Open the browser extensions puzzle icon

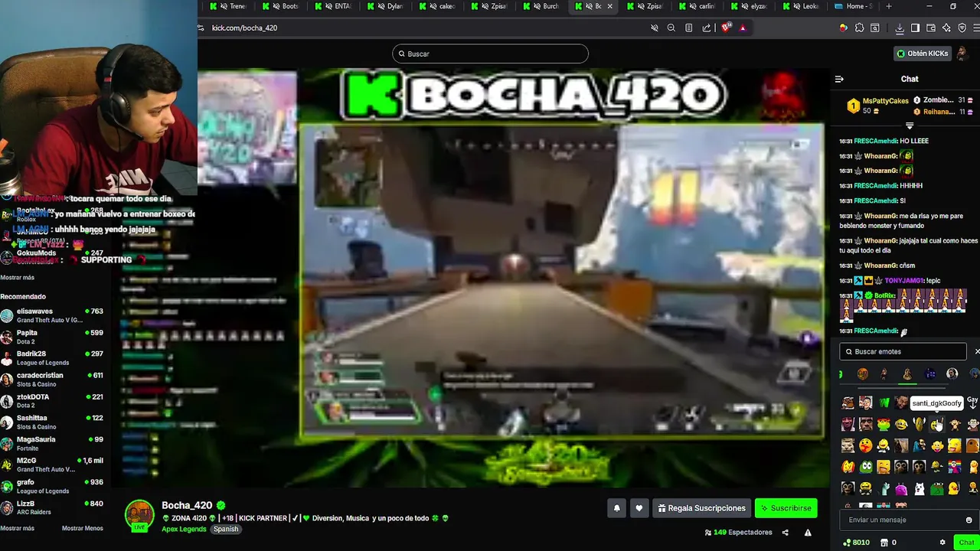click(x=859, y=28)
